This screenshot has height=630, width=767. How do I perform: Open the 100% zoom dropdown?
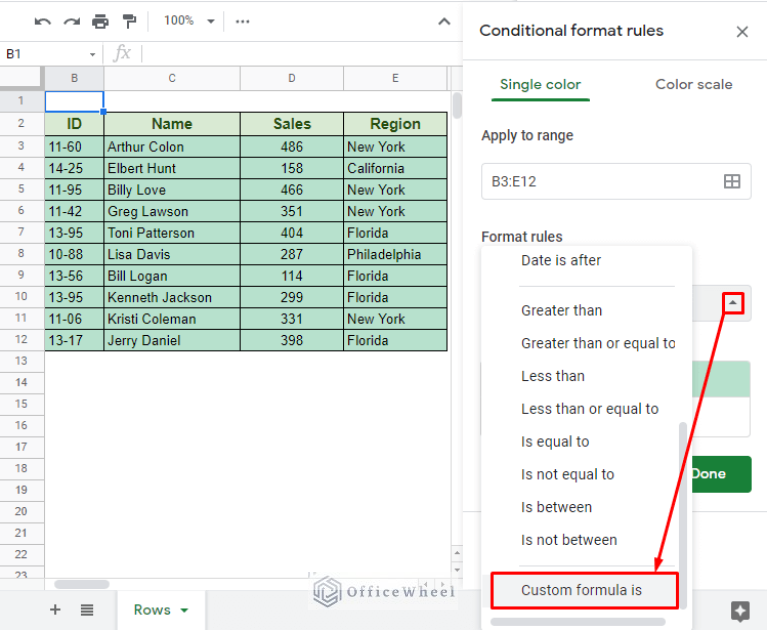pos(186,21)
